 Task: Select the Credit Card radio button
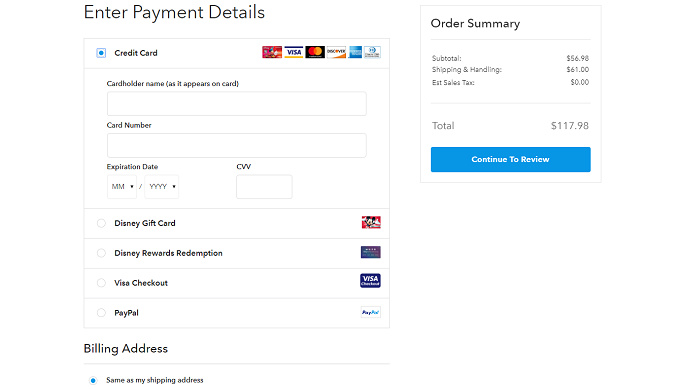[101, 53]
